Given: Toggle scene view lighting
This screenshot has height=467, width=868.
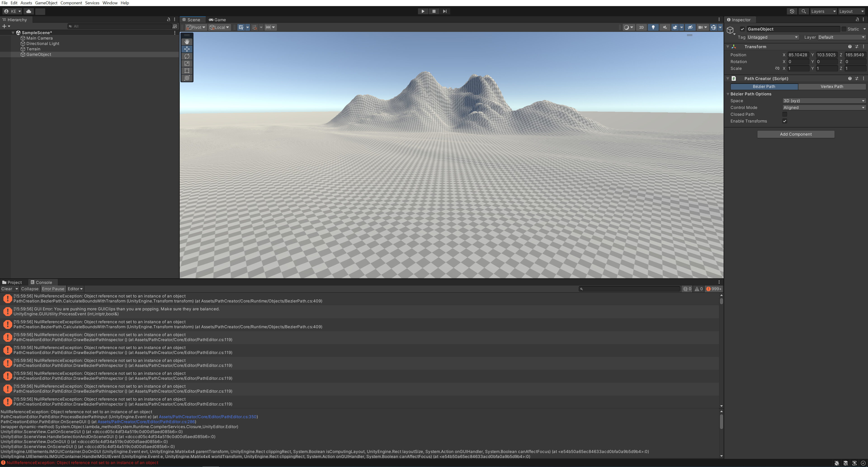Looking at the screenshot, I should 653,27.
